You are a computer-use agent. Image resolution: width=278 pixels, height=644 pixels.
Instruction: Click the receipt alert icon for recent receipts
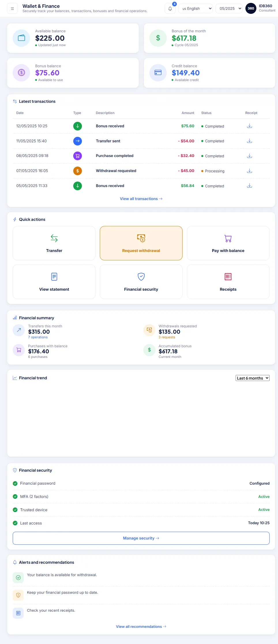(x=18, y=613)
